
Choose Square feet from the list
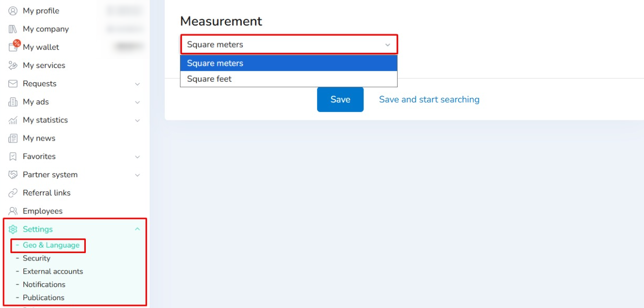209,79
